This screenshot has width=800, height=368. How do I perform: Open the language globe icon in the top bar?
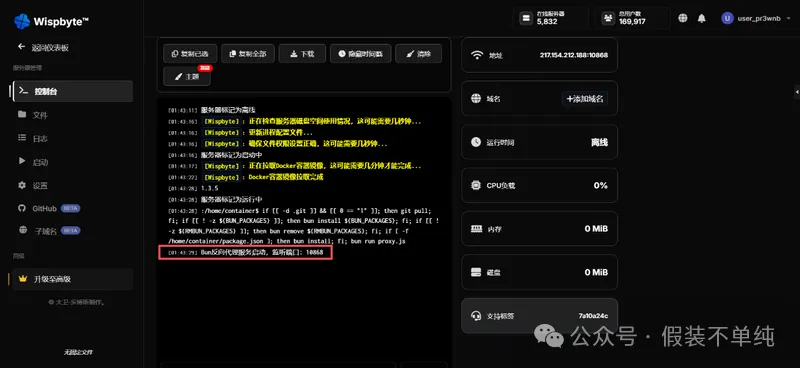point(683,18)
